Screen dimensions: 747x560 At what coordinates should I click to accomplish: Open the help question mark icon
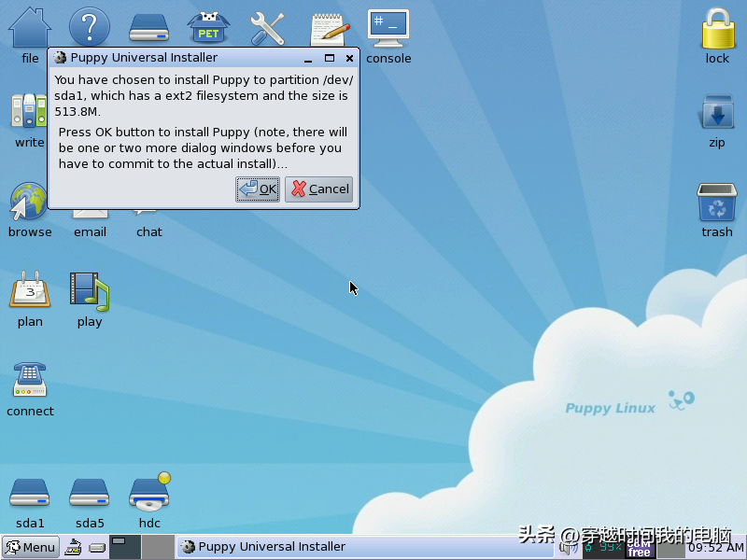[x=89, y=26]
